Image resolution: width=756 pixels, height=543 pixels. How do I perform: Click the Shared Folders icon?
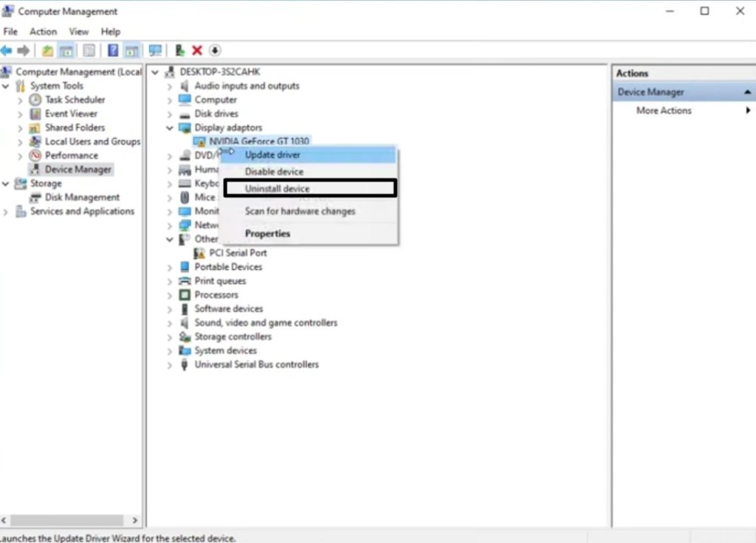tap(35, 128)
